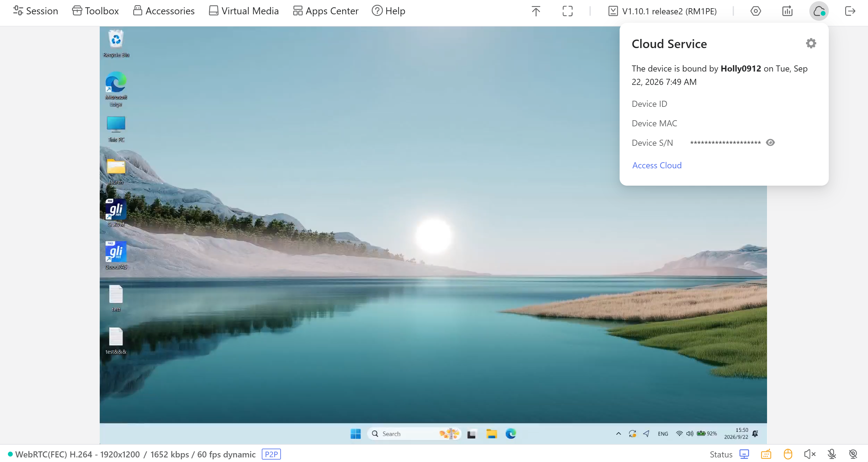Open the Session menu
This screenshot has width=868, height=462.
(x=35, y=11)
